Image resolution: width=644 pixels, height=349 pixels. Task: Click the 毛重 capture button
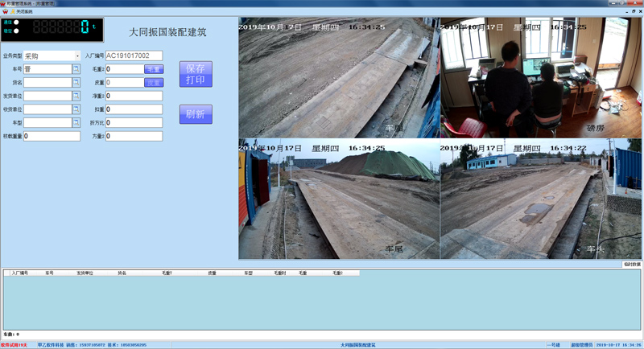pos(154,69)
